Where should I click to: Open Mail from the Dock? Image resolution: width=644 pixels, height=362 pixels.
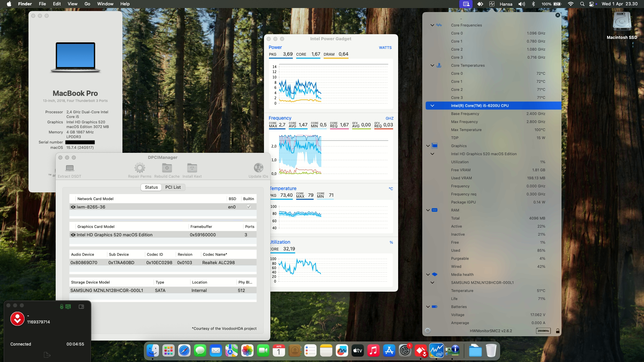click(216, 351)
